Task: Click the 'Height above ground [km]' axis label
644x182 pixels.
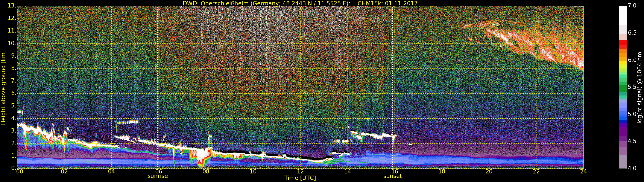Action: click(3, 87)
